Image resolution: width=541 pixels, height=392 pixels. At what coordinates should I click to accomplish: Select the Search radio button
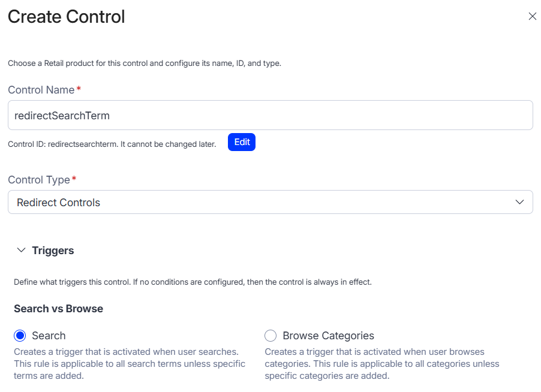(20, 336)
